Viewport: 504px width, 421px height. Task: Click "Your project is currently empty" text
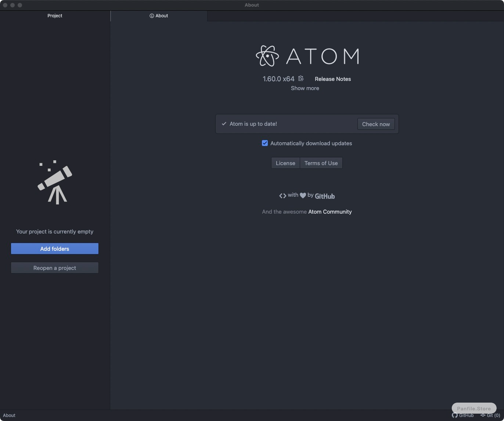tap(55, 232)
